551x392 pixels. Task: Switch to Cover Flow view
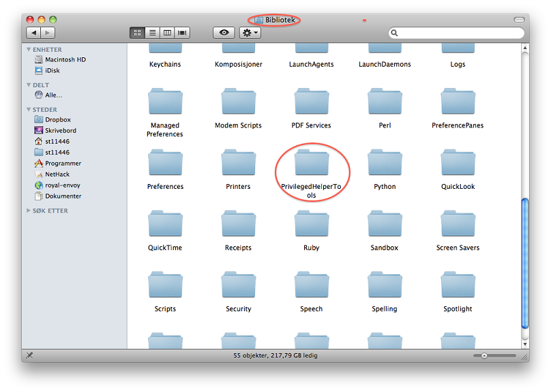coord(182,33)
